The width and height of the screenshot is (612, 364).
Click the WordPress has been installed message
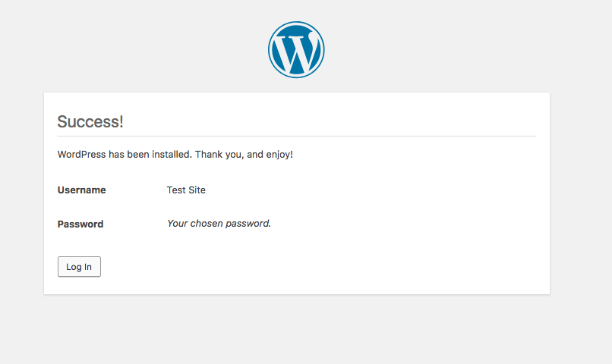(x=125, y=155)
